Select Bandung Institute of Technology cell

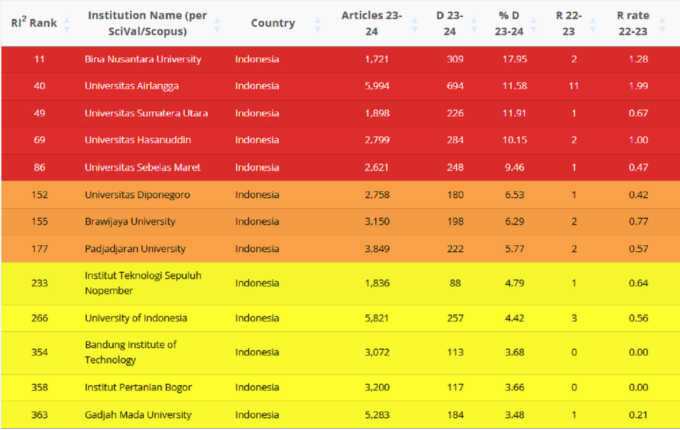pos(130,352)
